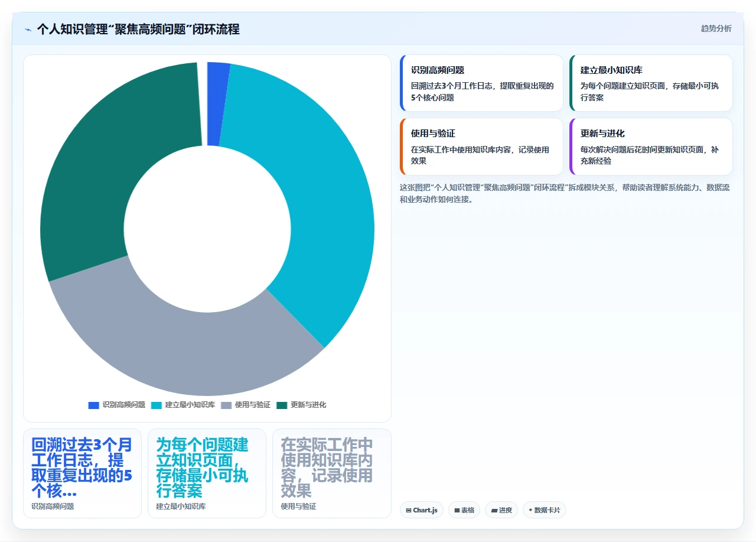The height and width of the screenshot is (542, 756).
Task: Click the icon in 进度 chip
Action: pos(494,510)
